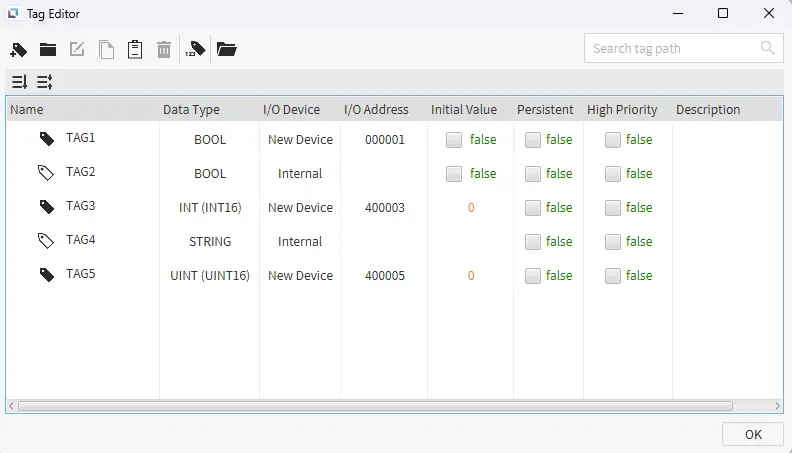Toggle Initial Value checkbox for TAG1

[454, 140]
